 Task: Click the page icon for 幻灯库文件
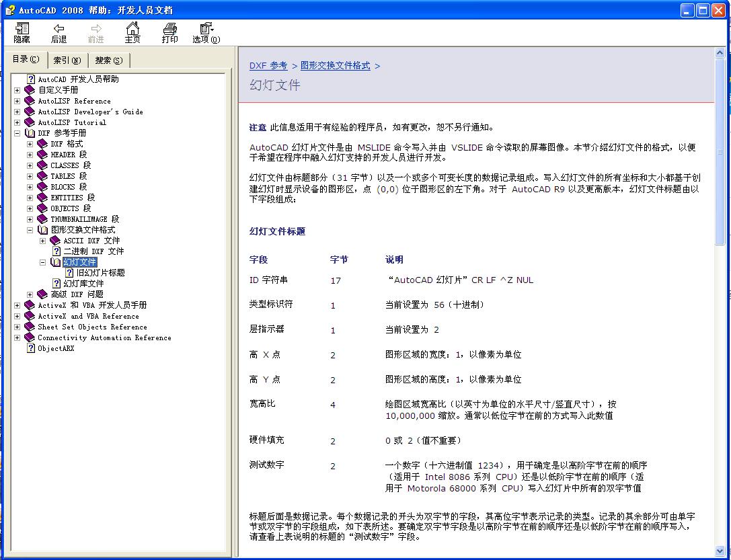pyautogui.click(x=56, y=283)
